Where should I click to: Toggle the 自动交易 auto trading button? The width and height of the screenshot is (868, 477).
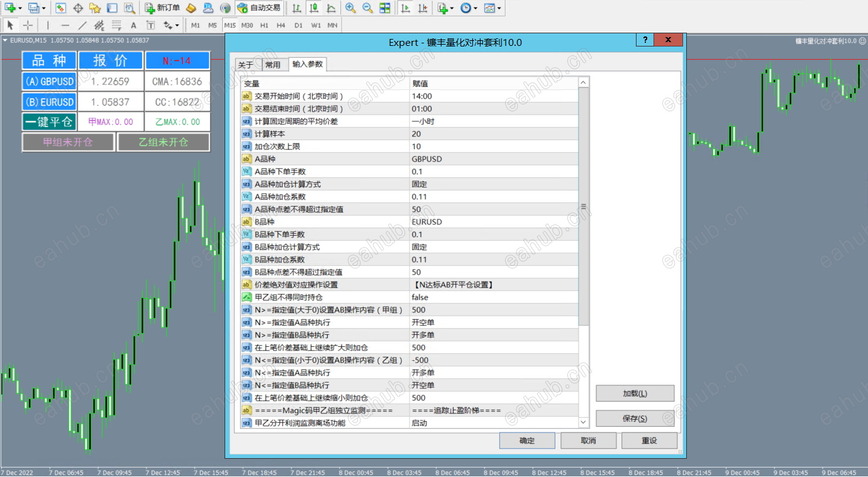pyautogui.click(x=259, y=8)
